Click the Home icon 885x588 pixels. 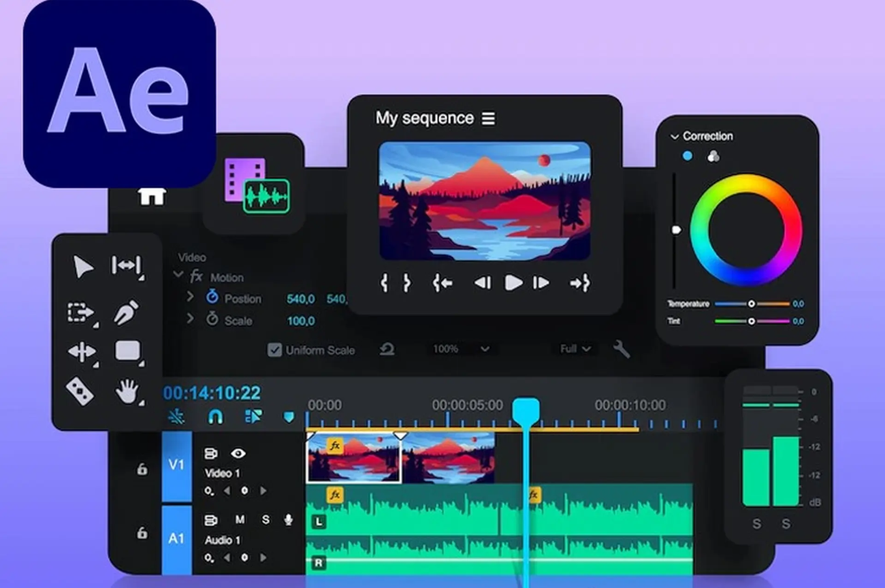pos(152,196)
